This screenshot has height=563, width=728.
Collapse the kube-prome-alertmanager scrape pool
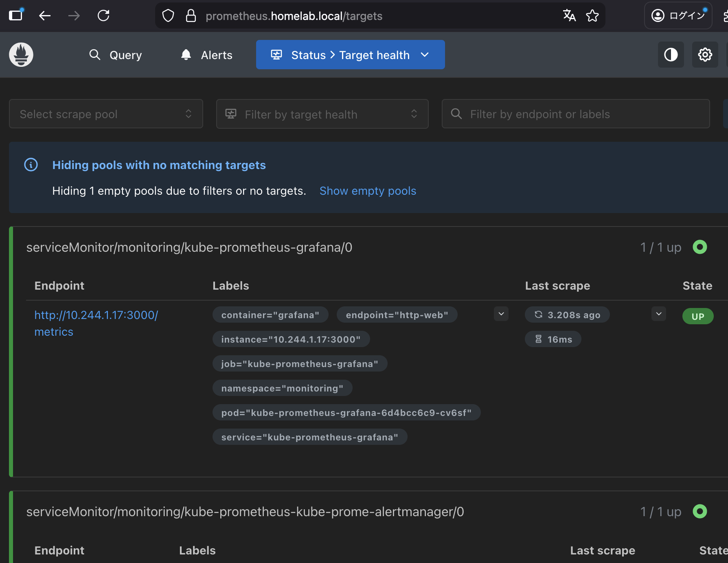(245, 512)
